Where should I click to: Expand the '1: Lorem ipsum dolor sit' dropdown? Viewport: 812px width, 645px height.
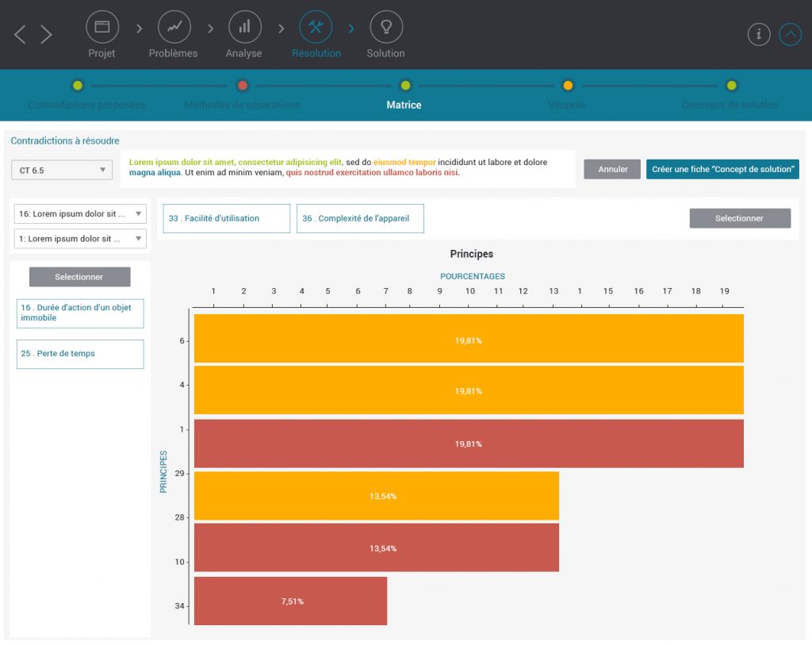[x=80, y=239]
